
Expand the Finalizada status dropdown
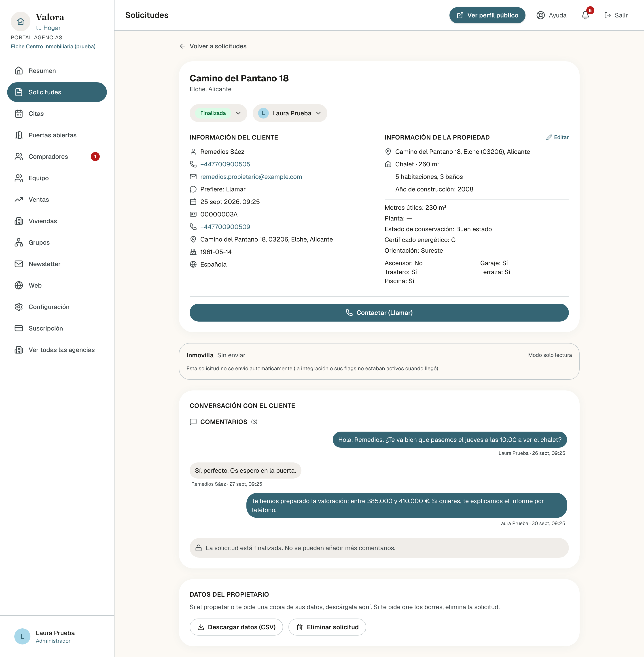click(218, 113)
